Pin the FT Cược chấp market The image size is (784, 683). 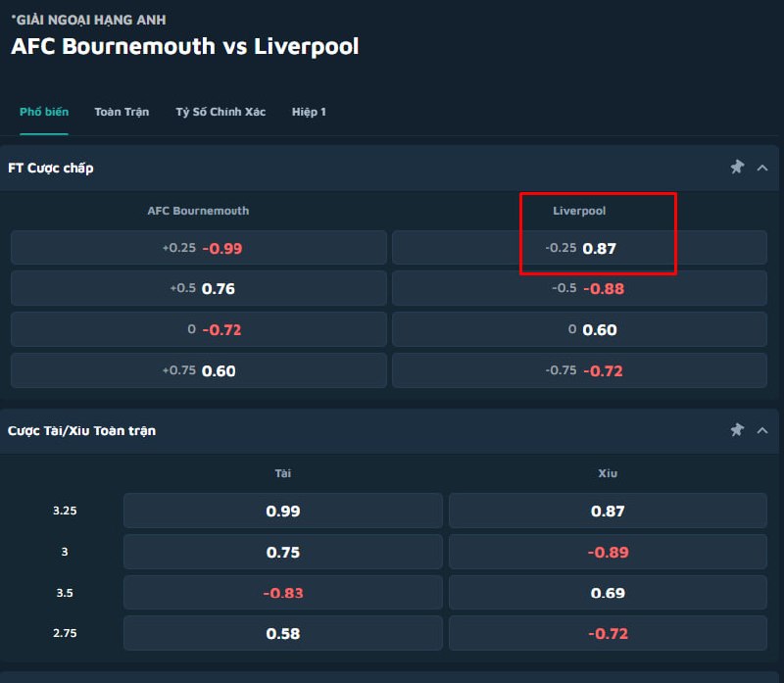click(737, 167)
